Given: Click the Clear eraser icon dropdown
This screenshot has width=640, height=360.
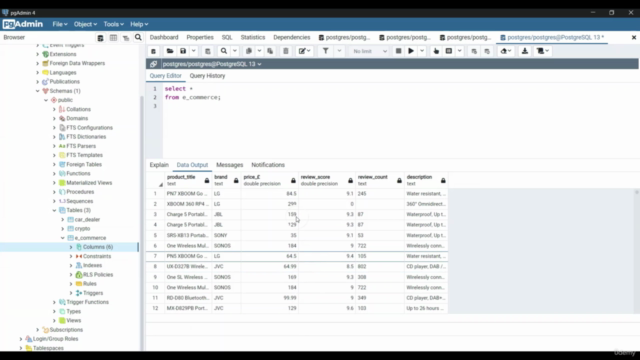Looking at the screenshot, I should [506, 51].
